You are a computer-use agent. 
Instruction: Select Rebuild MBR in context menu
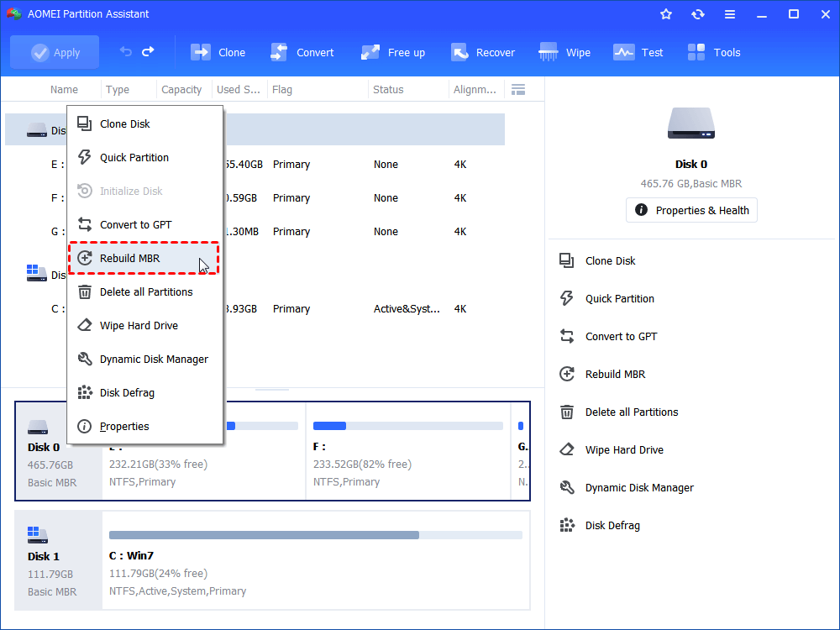click(x=144, y=258)
